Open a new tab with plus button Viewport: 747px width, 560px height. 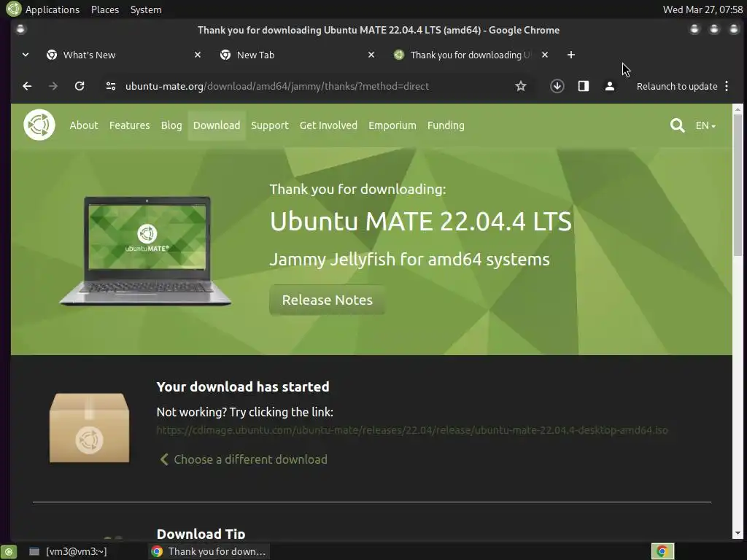pyautogui.click(x=570, y=55)
